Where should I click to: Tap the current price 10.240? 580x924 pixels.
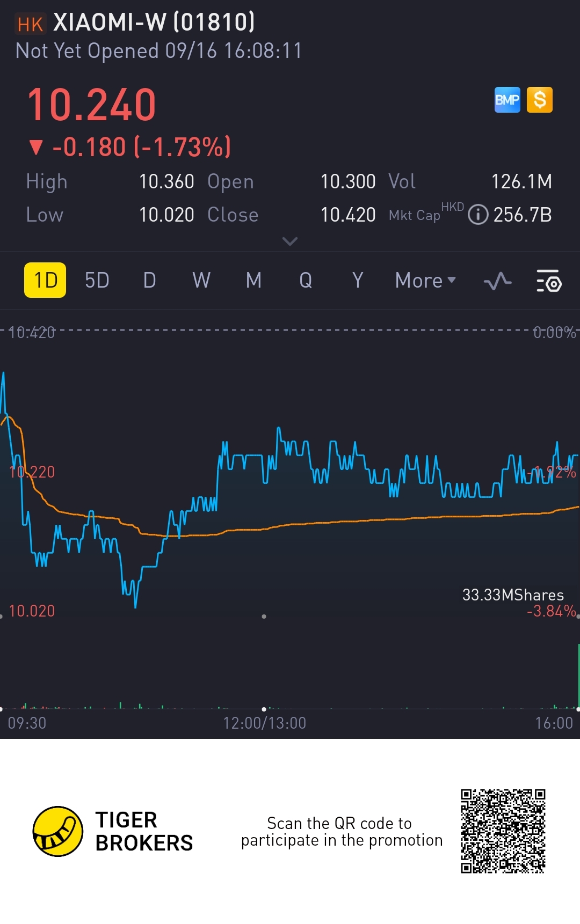(x=92, y=105)
